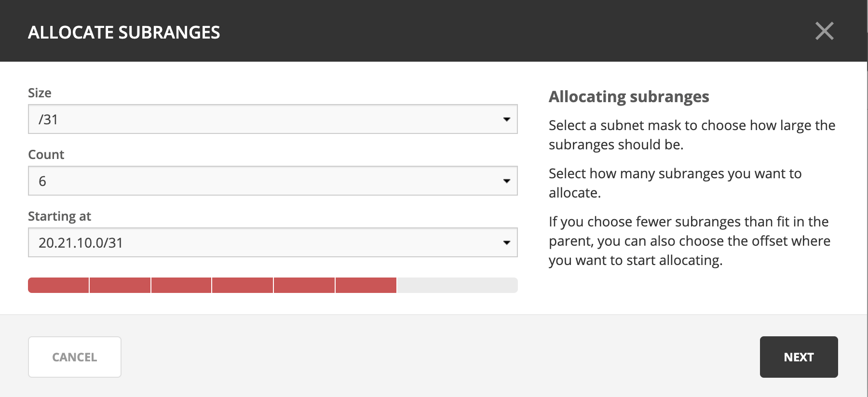Expand the Count dropdown showing 6
868x397 pixels.
point(272,181)
